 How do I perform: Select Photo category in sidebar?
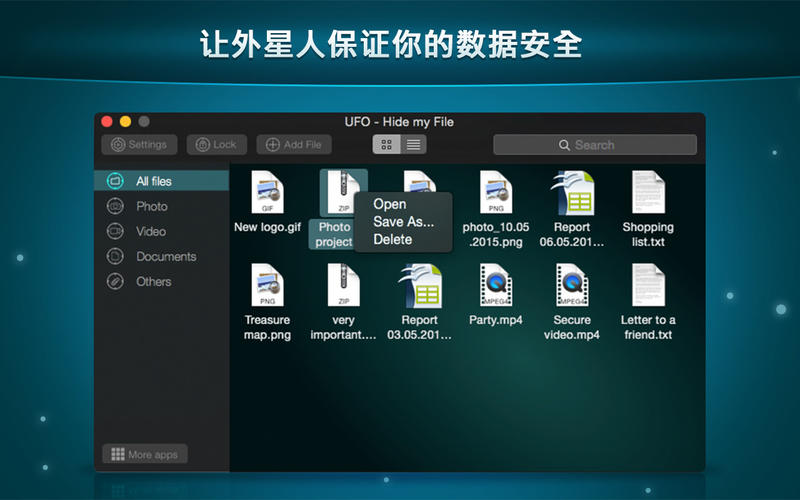click(x=162, y=206)
